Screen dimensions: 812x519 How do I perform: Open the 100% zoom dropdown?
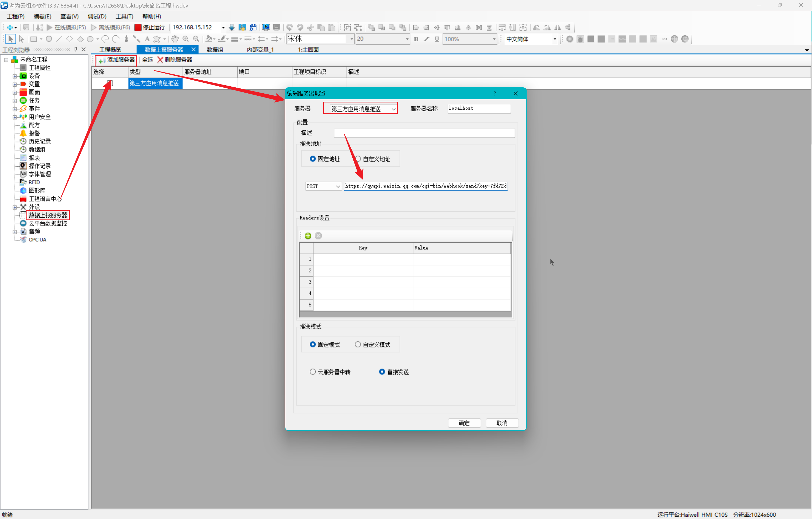[494, 39]
